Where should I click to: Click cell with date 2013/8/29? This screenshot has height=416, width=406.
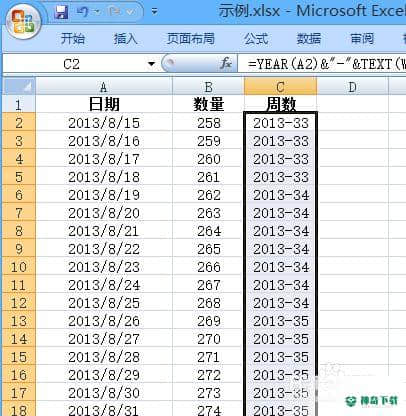(x=104, y=375)
